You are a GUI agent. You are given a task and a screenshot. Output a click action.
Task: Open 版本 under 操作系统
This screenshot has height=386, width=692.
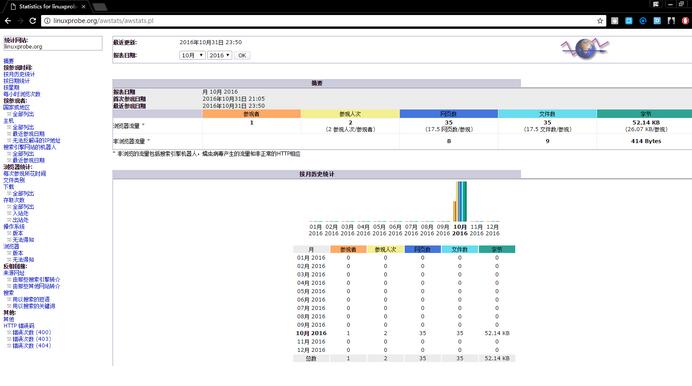click(x=18, y=233)
